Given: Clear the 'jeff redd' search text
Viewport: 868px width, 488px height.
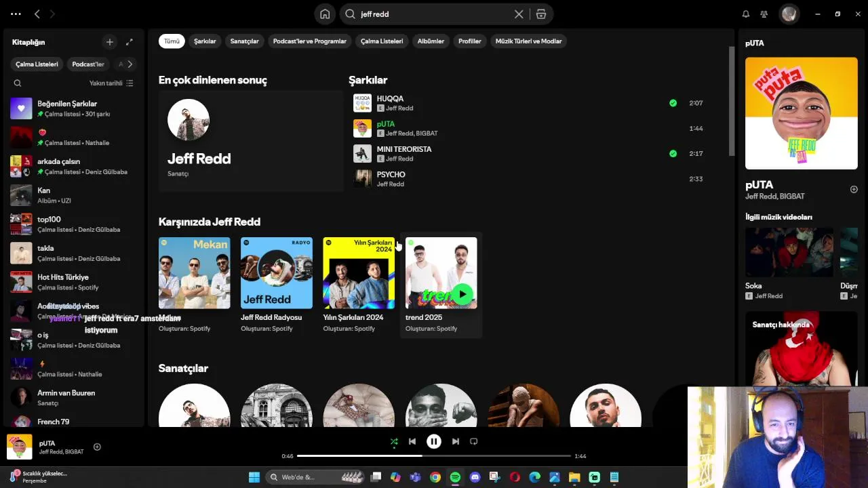Looking at the screenshot, I should pos(519,14).
